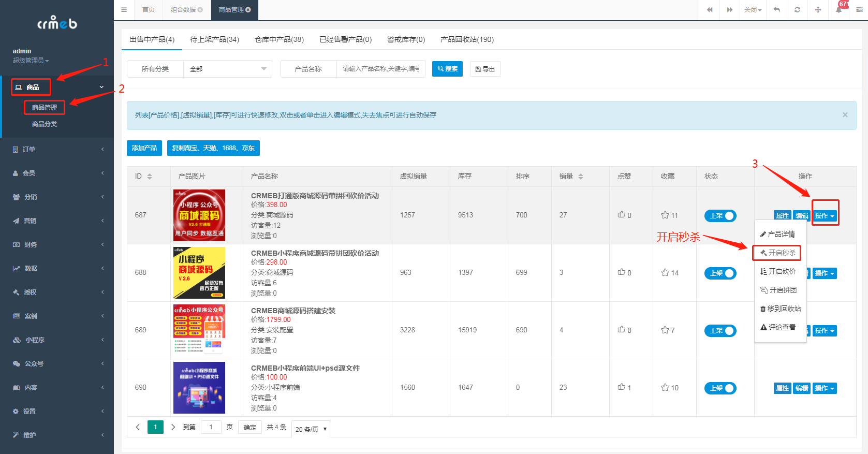The image size is (868, 454).
Task: Close the 组合数据 tab with its x icon
Action: click(200, 10)
